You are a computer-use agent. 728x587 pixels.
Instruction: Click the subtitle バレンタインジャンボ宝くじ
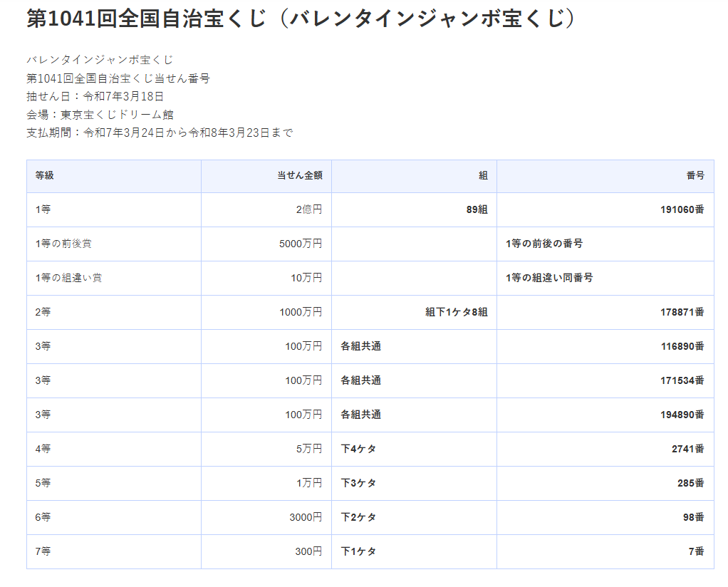tap(100, 60)
